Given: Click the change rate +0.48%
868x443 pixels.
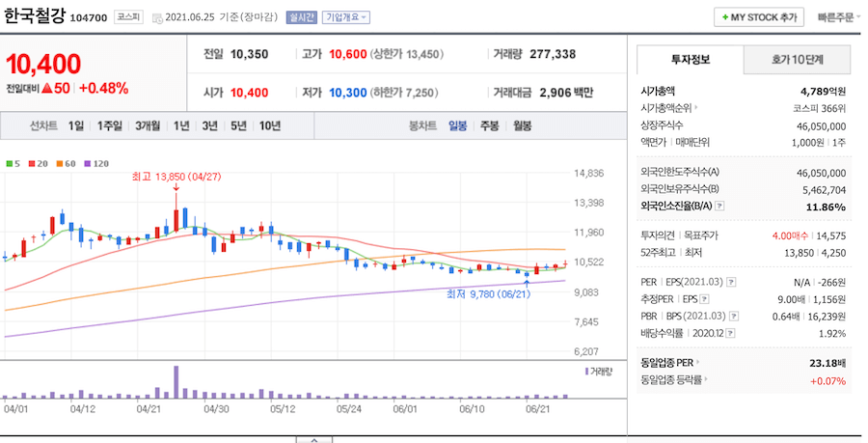Looking at the screenshot, I should pos(103,88).
